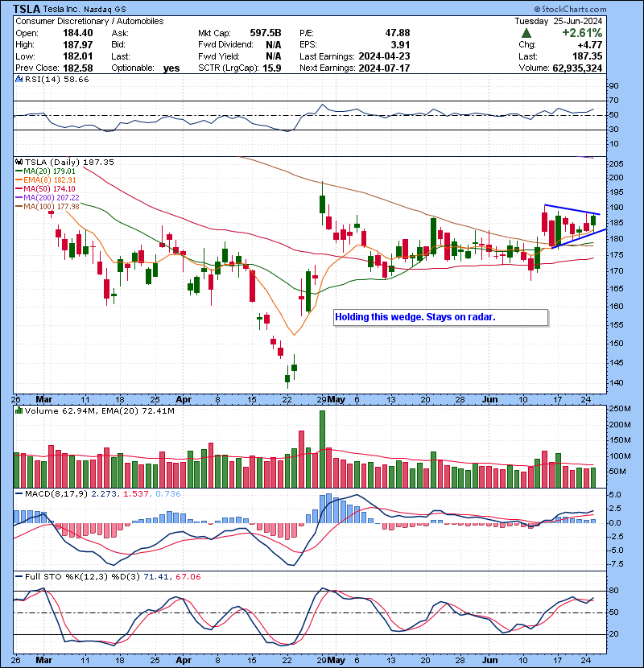Image resolution: width=644 pixels, height=668 pixels.
Task: Click the MA(200) 207.22 legend entry
Action: (x=47, y=198)
